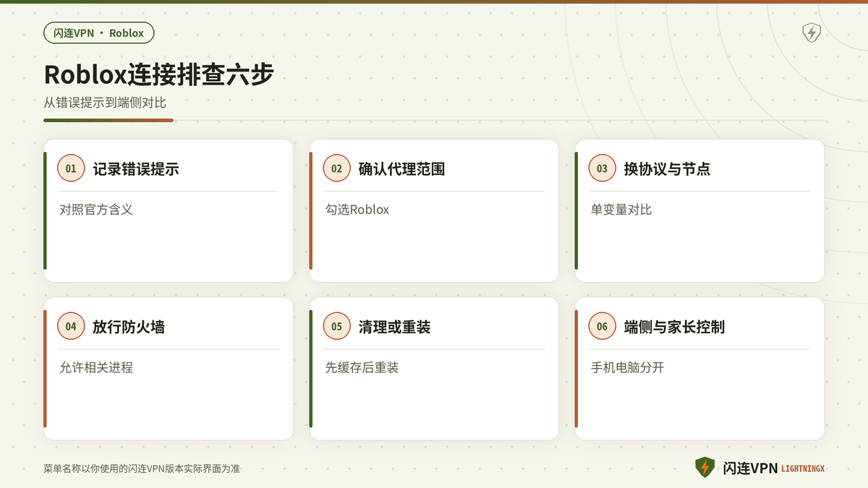This screenshot has height=488, width=868.
Task: Select the 02 step number badge
Action: [336, 168]
